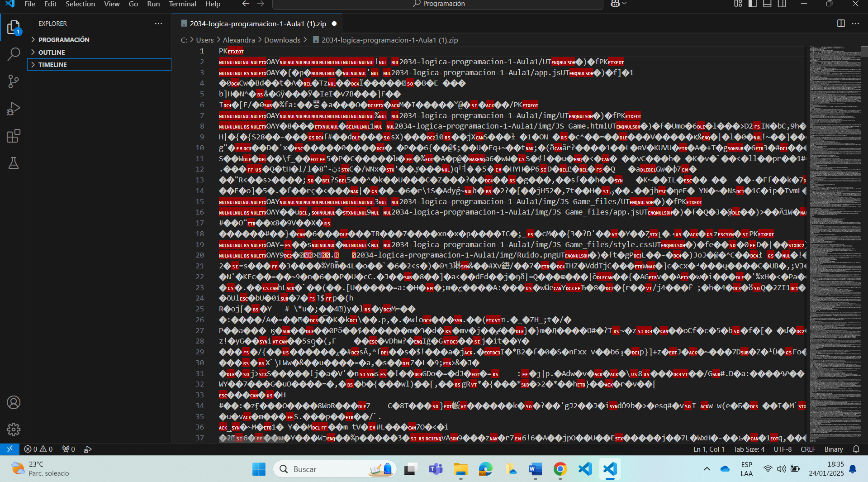Open the Go menu
868x482 pixels.
[x=133, y=4]
